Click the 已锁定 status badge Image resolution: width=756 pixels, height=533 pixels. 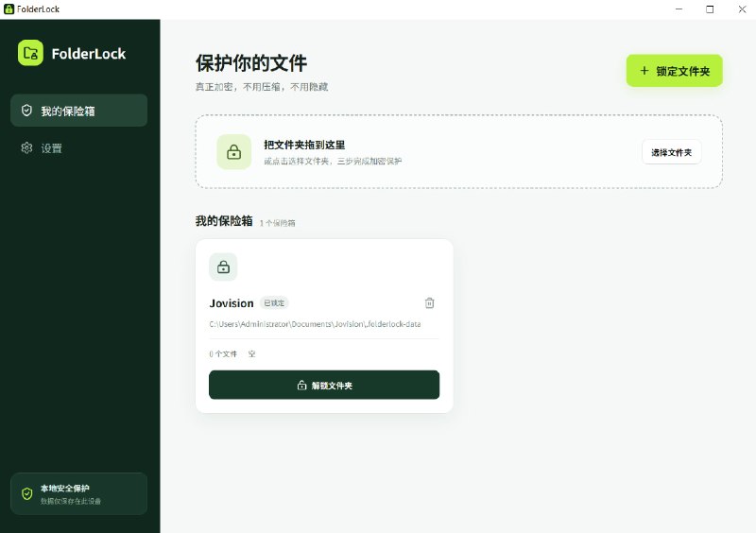coord(274,303)
